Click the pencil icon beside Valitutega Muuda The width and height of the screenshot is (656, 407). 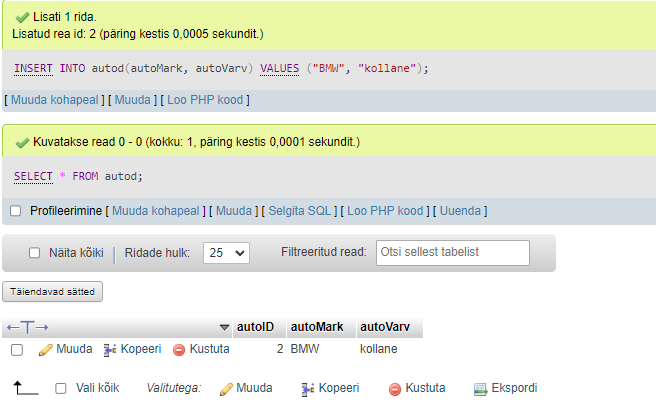point(226,389)
